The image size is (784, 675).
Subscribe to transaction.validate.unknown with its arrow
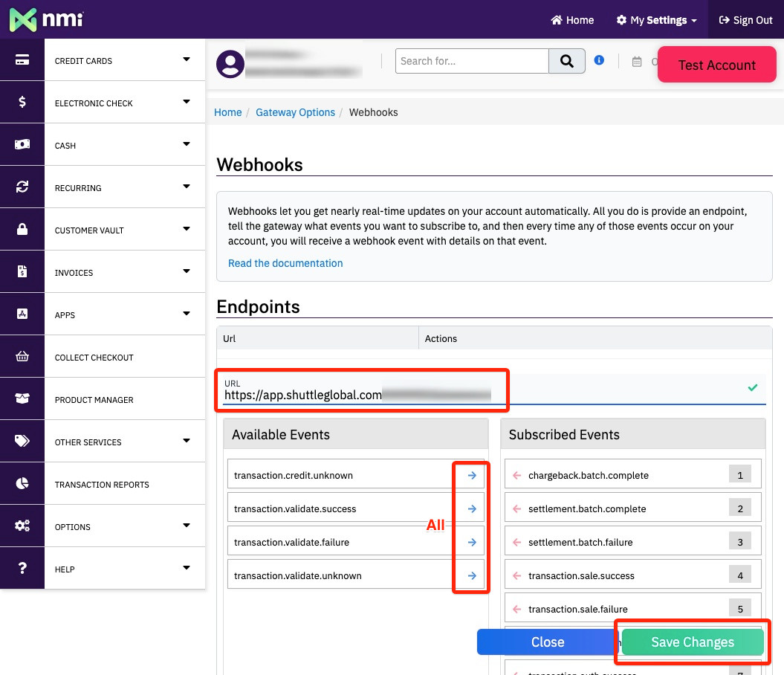[471, 576]
